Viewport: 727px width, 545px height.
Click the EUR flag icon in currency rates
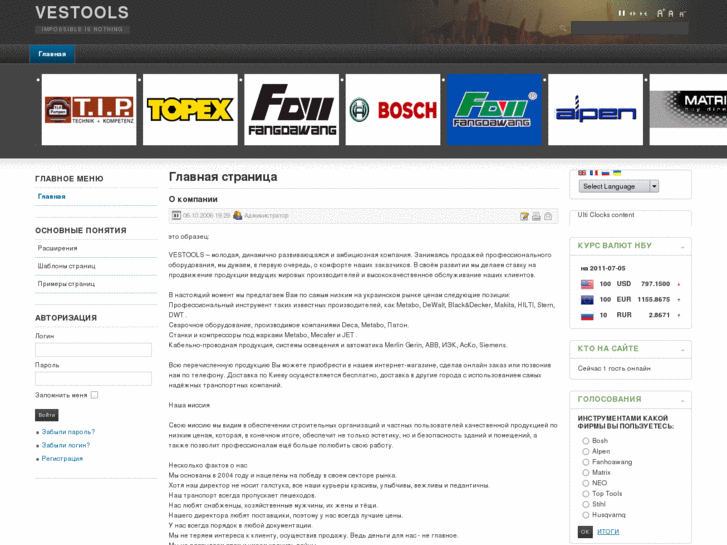(587, 300)
